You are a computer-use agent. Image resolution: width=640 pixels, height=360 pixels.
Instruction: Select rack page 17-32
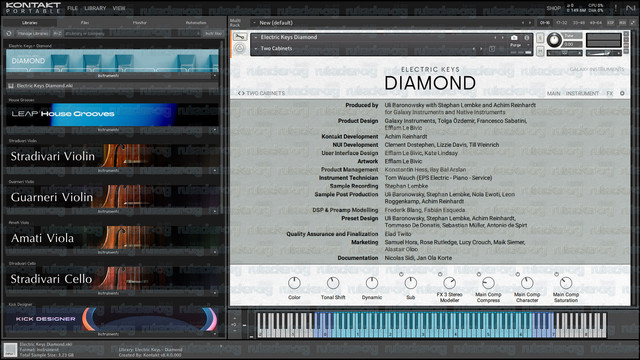point(561,23)
